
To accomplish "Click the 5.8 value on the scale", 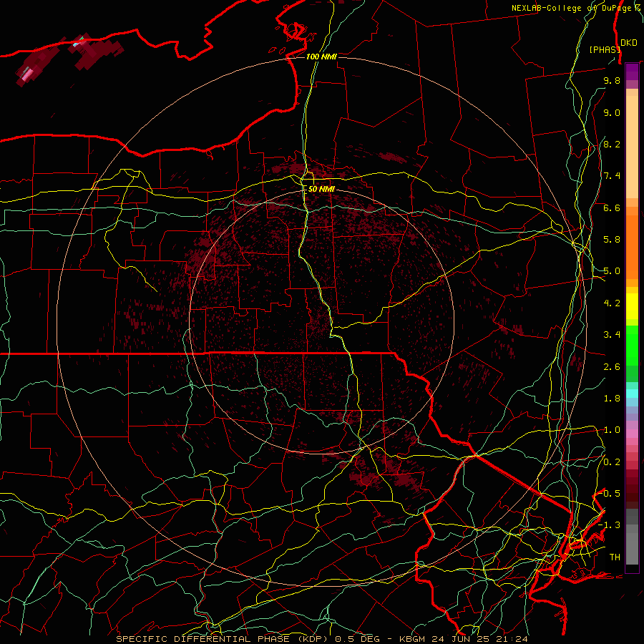I will (x=612, y=240).
